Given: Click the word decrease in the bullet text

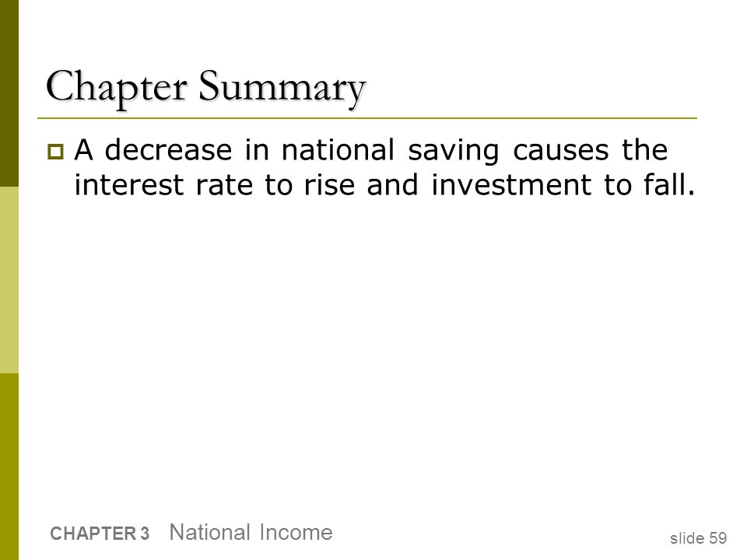Looking at the screenshot, I should (x=168, y=149).
